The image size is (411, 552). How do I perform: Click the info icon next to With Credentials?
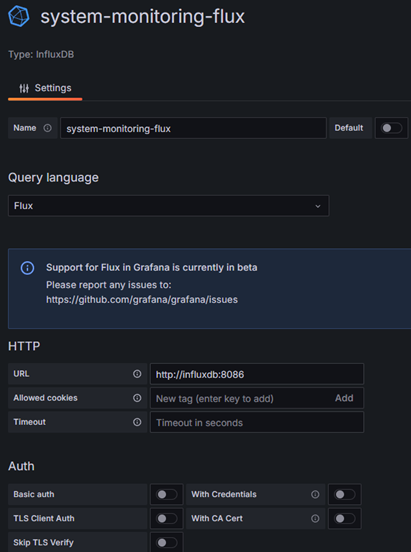(315, 495)
